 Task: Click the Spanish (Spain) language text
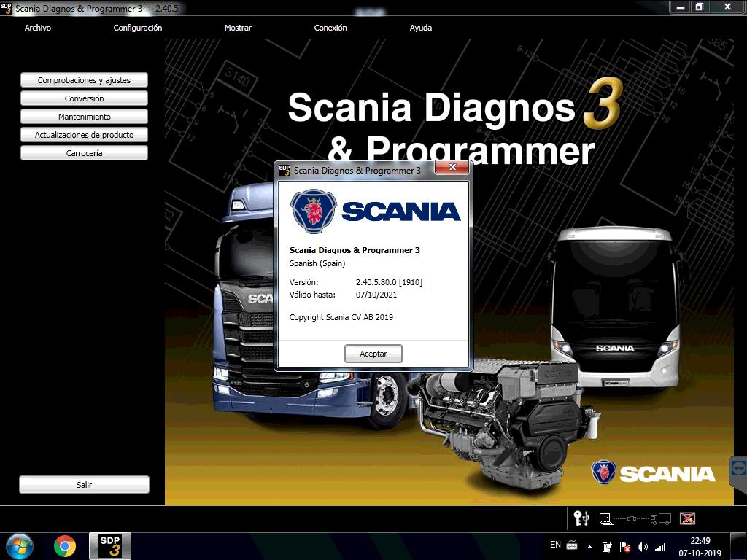coord(317,263)
